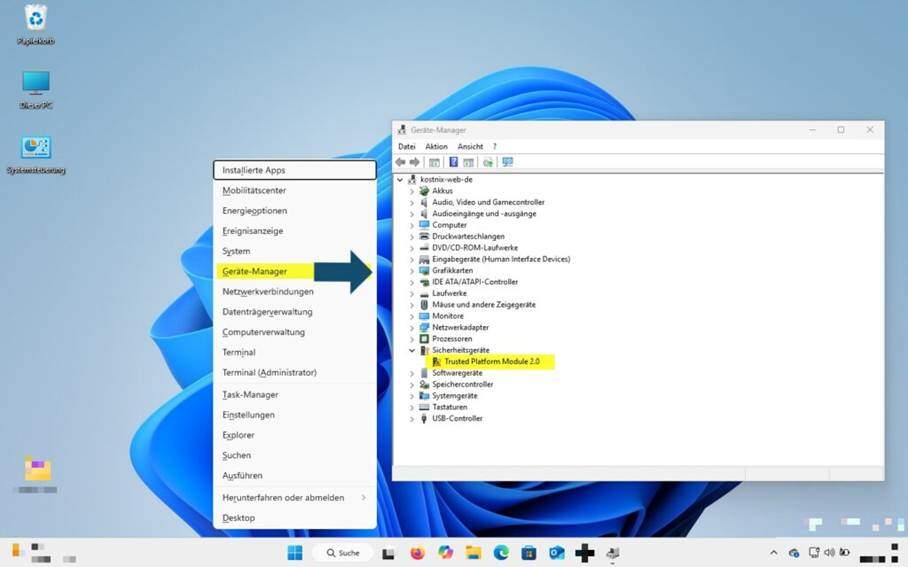Choose Installierte Apps in context menu
The image size is (908, 567).
point(295,170)
